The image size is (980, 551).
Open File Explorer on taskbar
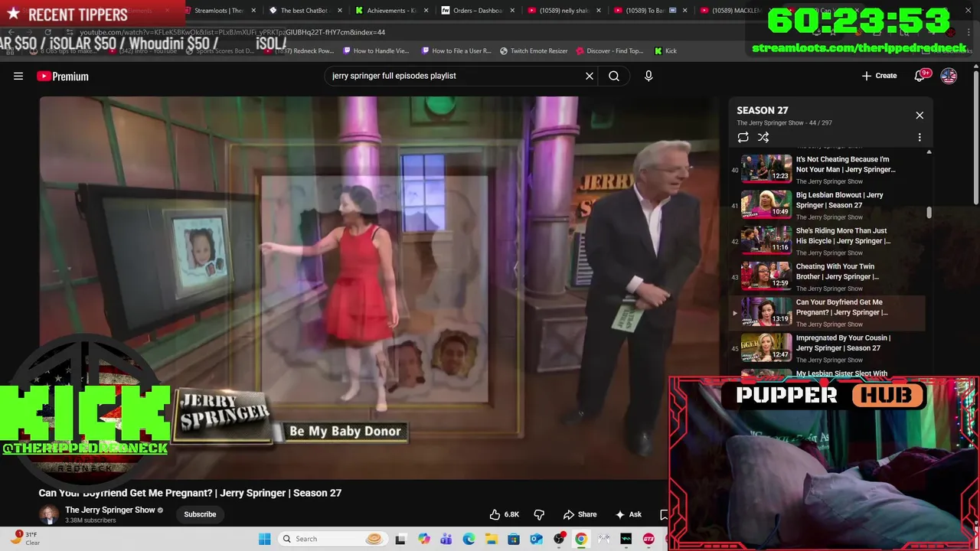(491, 539)
